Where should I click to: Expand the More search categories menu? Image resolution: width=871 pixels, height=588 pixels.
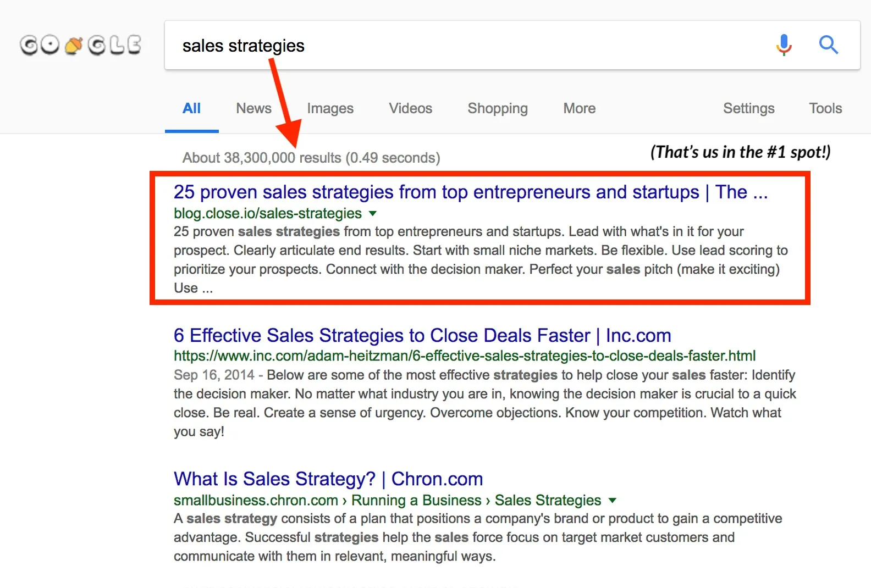pos(578,108)
